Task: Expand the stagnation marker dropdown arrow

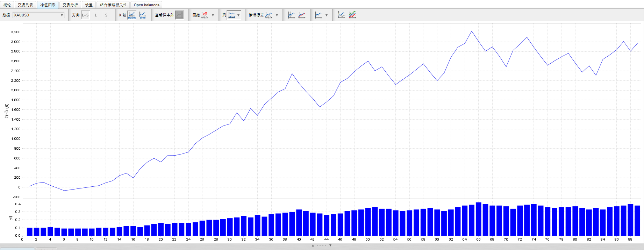Action: point(277,15)
